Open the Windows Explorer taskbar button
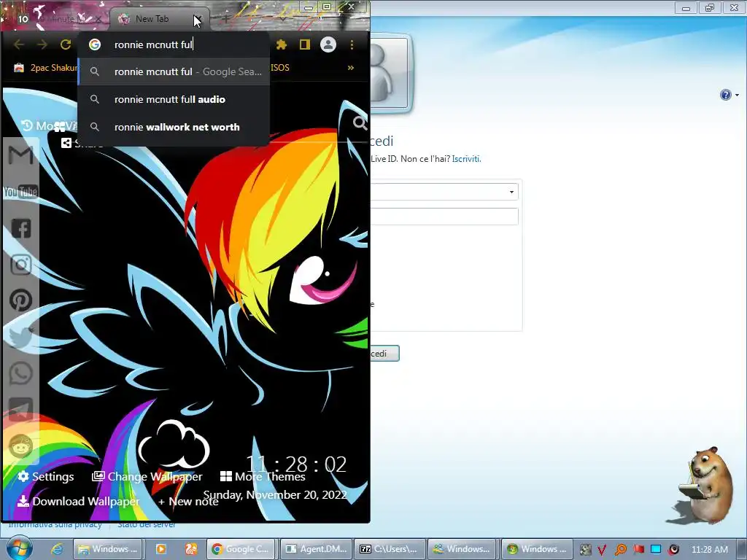The height and width of the screenshot is (560, 747). (108, 549)
